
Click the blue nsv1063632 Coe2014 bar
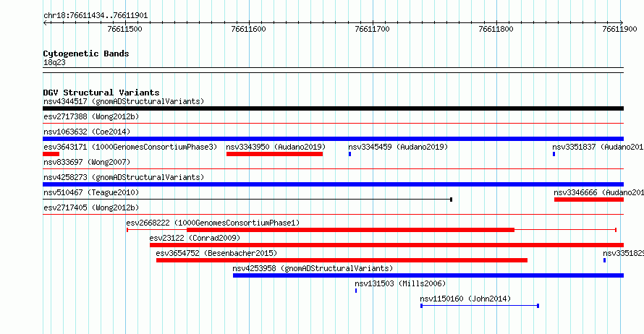[x=333, y=139]
